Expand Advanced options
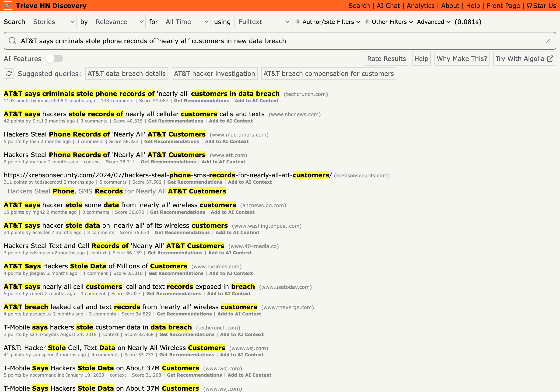Viewport: 560px width, 392px height. pos(434,22)
